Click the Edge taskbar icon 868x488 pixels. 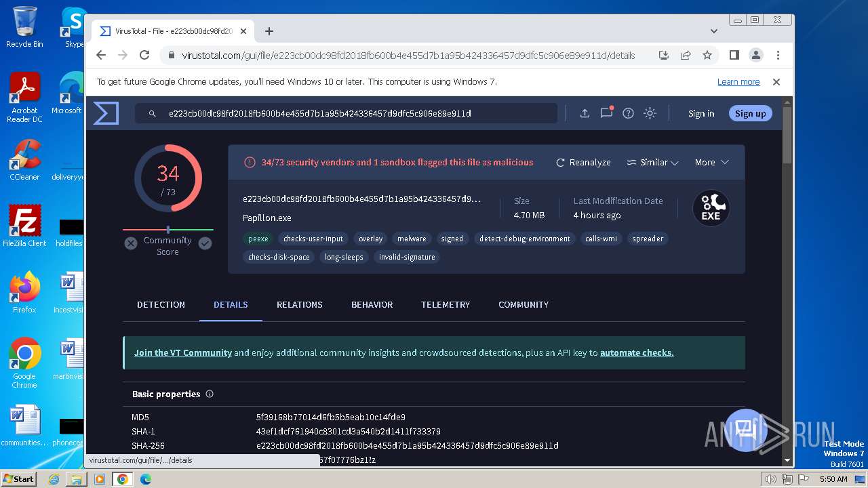[x=145, y=479]
